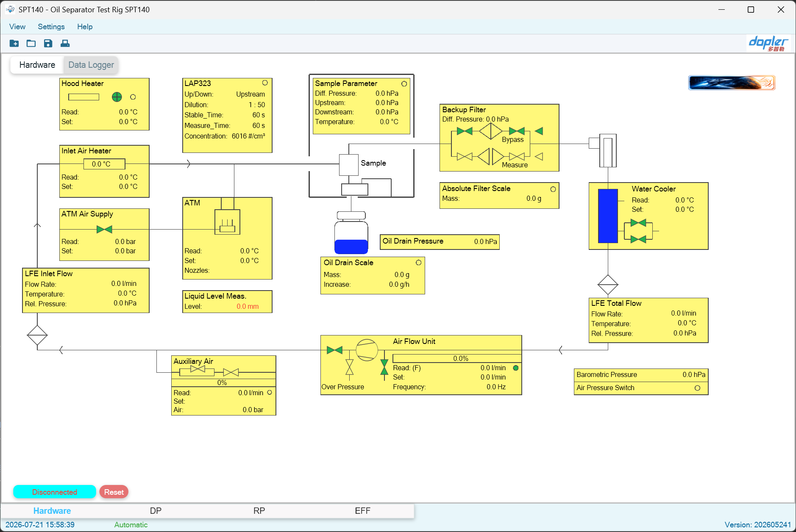This screenshot has height=532, width=796.
Task: Toggle the first white Measure valve in Backup Filter
Action: point(465,157)
